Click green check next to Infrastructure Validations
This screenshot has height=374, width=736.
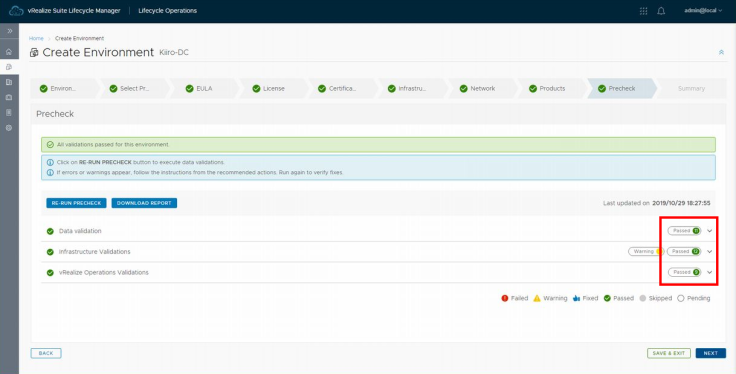click(x=50, y=252)
